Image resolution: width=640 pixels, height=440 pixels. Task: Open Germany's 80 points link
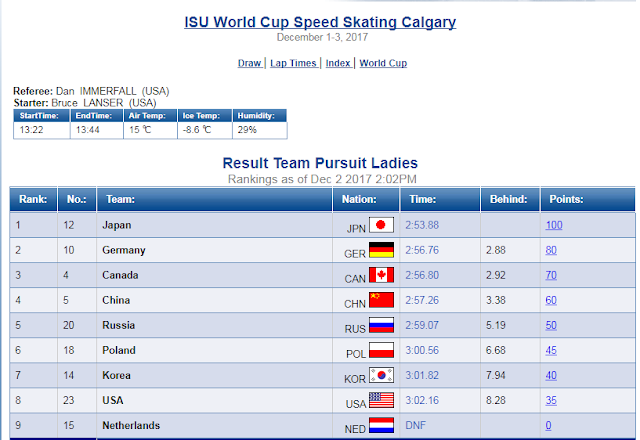click(551, 250)
